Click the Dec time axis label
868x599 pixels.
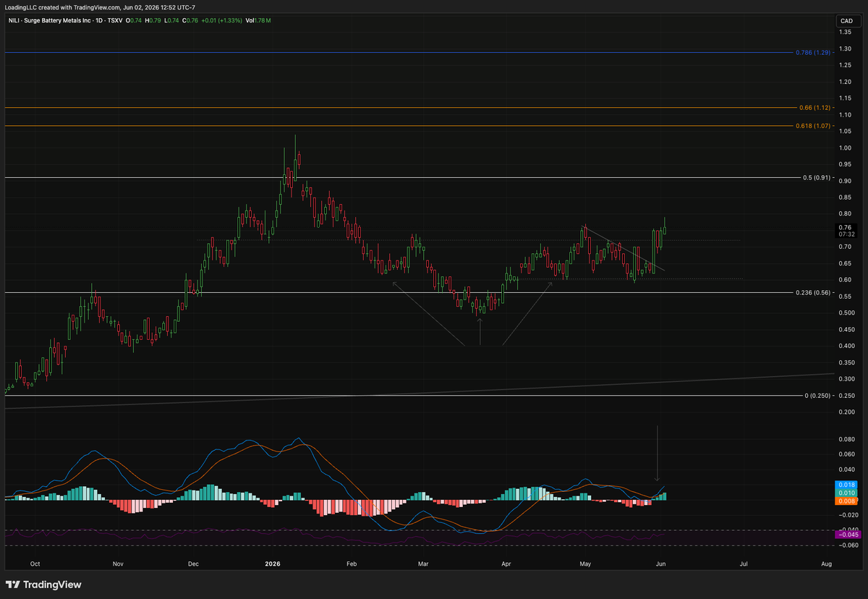[192, 563]
